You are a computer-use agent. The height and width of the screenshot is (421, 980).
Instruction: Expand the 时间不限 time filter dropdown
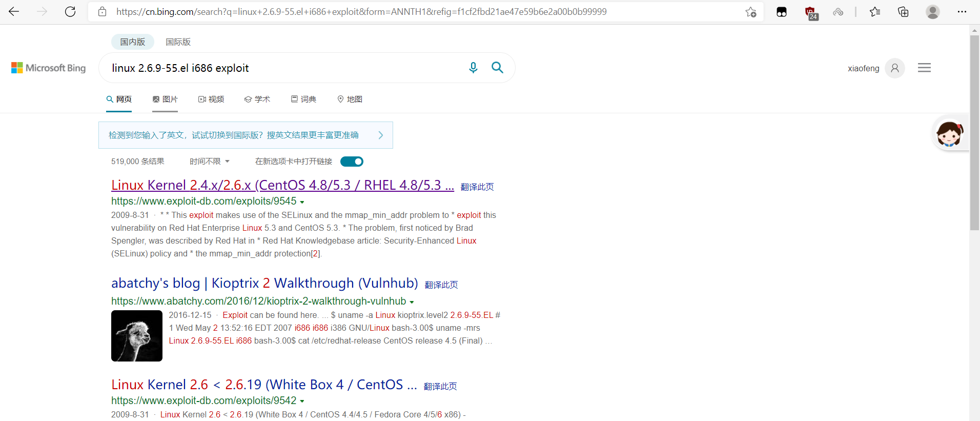pos(210,162)
